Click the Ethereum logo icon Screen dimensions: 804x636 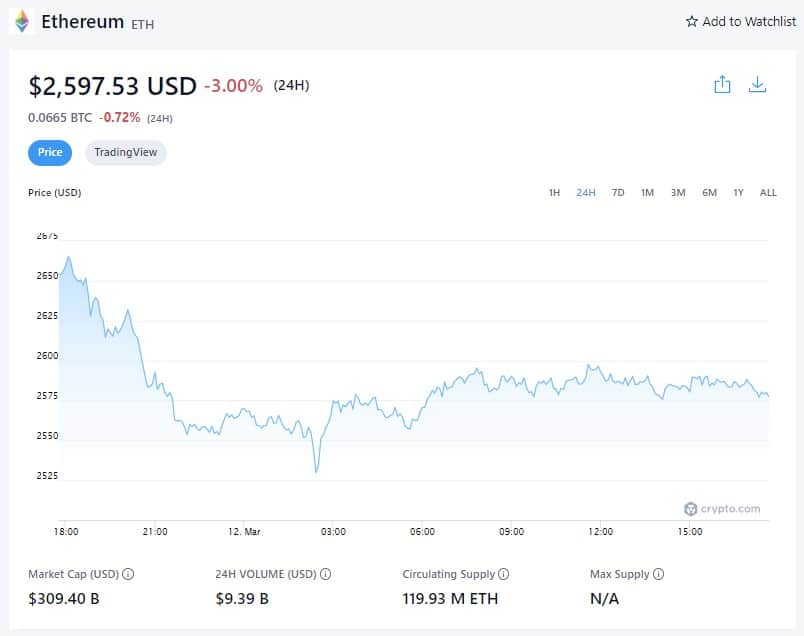[22, 22]
